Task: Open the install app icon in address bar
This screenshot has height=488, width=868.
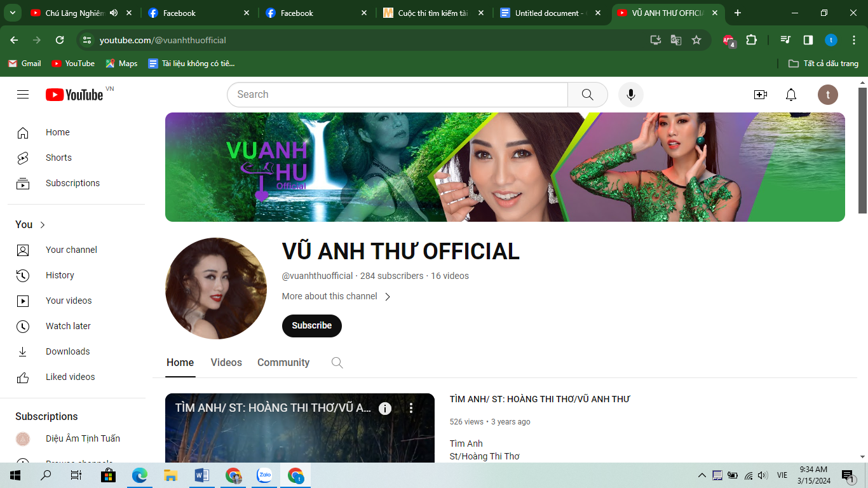Action: tap(656, 40)
